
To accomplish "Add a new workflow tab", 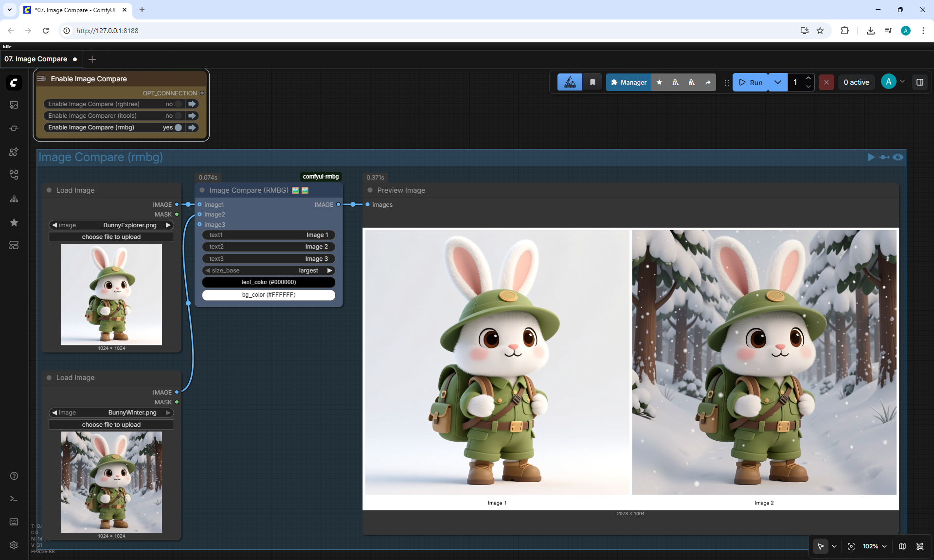I will pyautogui.click(x=92, y=59).
